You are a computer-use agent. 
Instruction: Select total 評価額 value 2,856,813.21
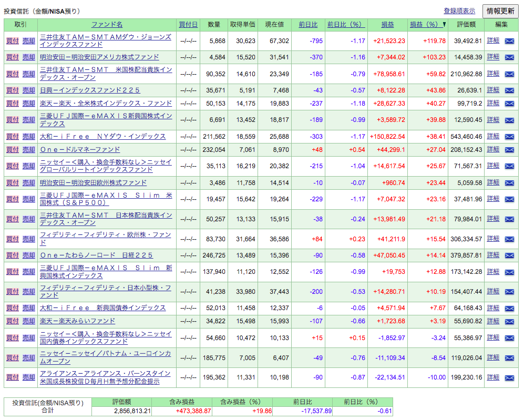[132, 411]
